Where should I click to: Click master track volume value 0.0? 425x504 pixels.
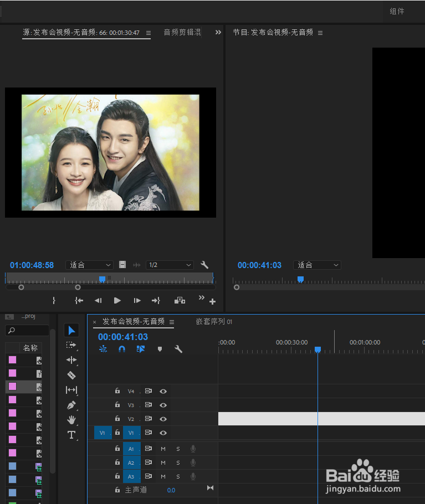coord(171,490)
